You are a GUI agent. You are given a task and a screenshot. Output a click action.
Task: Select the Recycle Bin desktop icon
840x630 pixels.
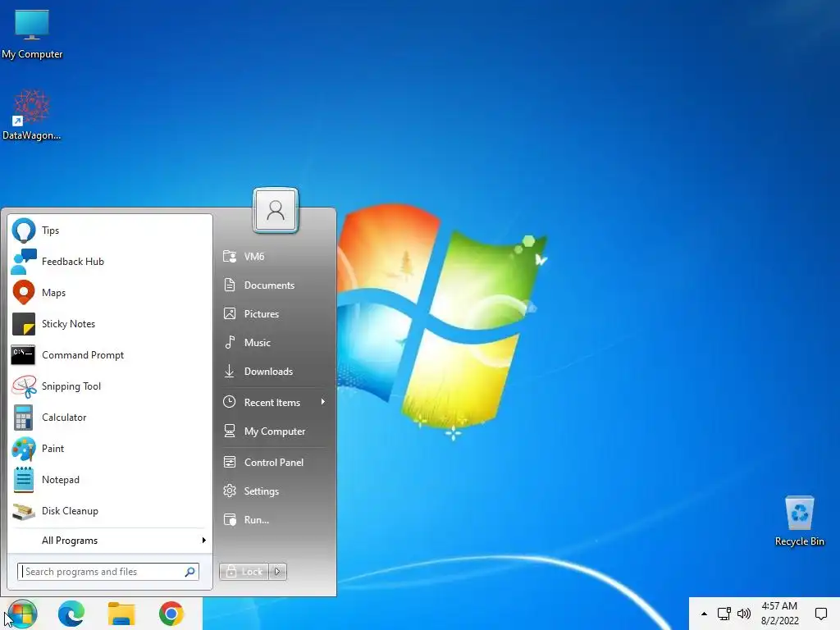click(x=799, y=521)
